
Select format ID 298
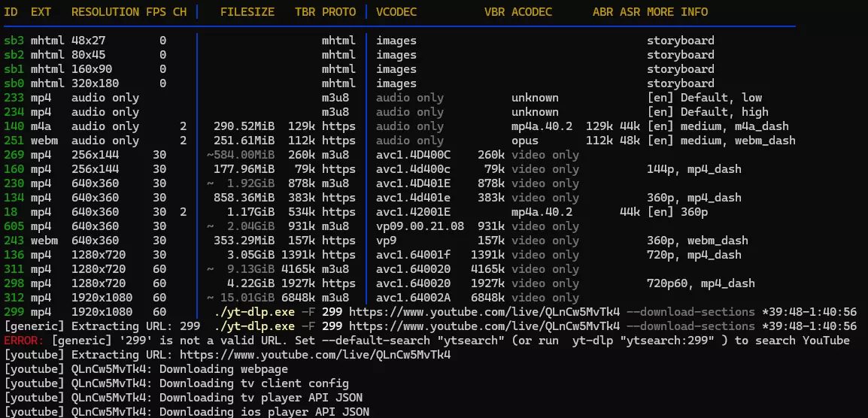pyautogui.click(x=14, y=284)
